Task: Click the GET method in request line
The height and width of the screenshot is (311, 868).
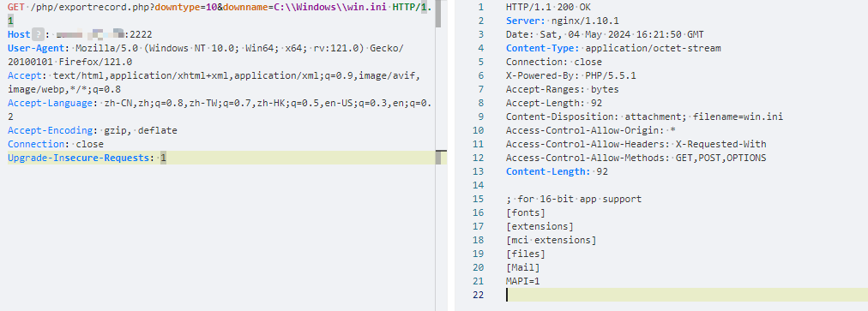Action: (x=16, y=7)
